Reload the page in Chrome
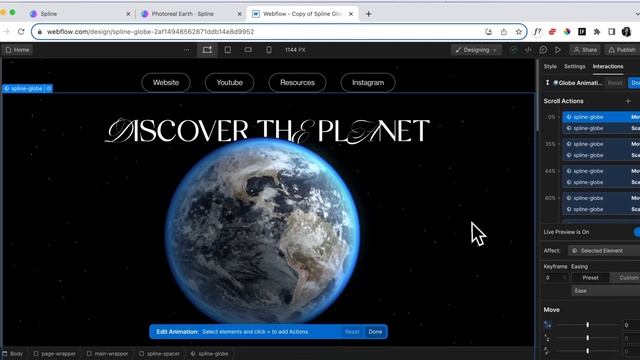The width and height of the screenshot is (640, 360). point(21,31)
